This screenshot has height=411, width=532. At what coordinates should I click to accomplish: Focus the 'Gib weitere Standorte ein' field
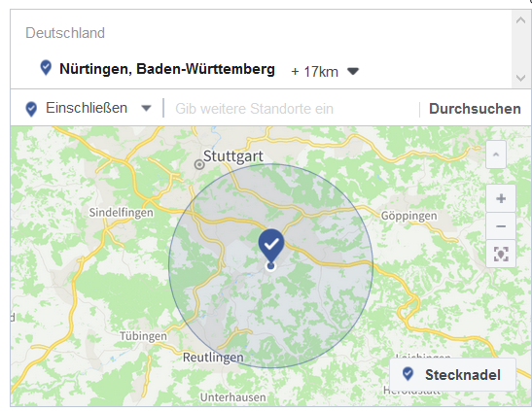pos(292,109)
